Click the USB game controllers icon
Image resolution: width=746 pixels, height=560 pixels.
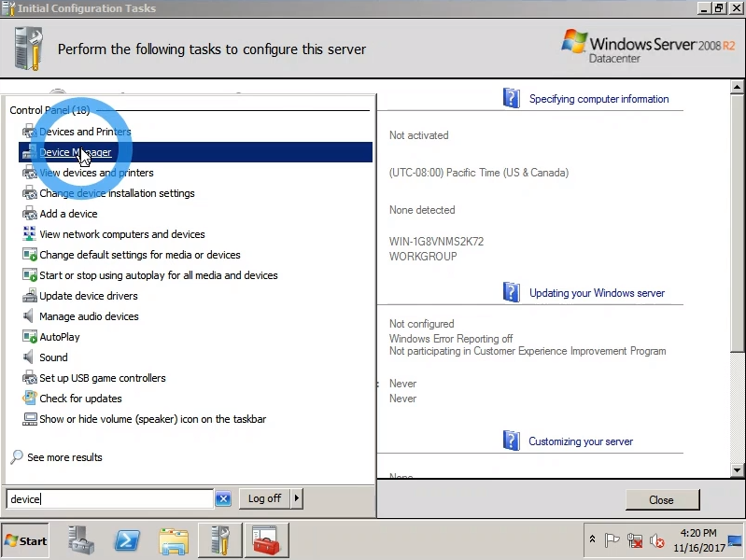pyautogui.click(x=30, y=378)
